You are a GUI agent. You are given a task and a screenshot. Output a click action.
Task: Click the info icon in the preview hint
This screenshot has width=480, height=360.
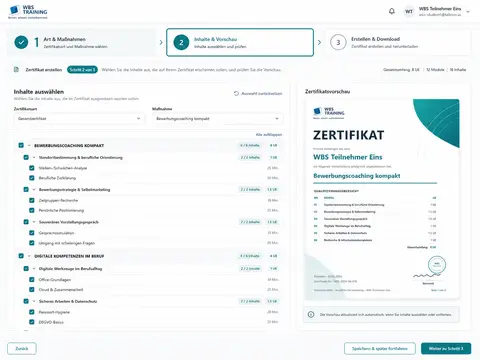[311, 314]
